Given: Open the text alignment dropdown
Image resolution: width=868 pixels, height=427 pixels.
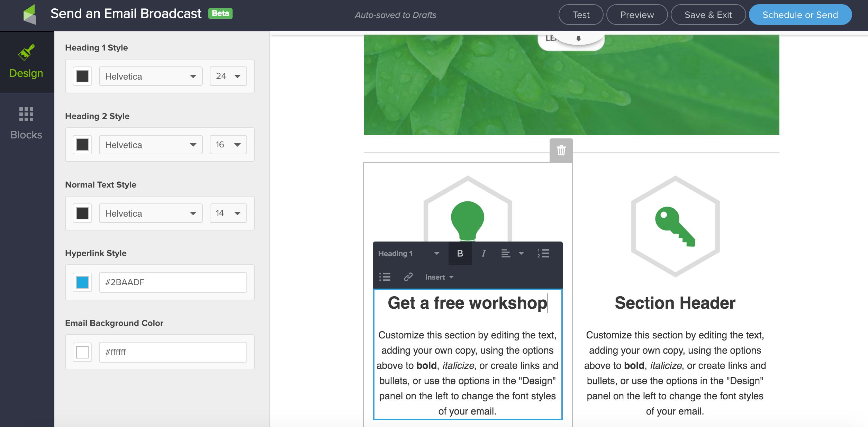Looking at the screenshot, I should [512, 254].
